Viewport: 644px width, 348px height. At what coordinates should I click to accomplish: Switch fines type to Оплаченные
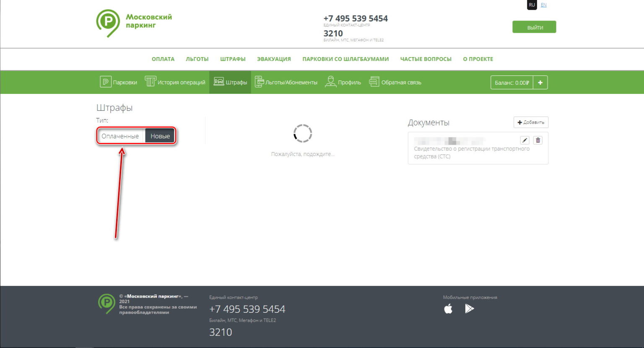[120, 136]
